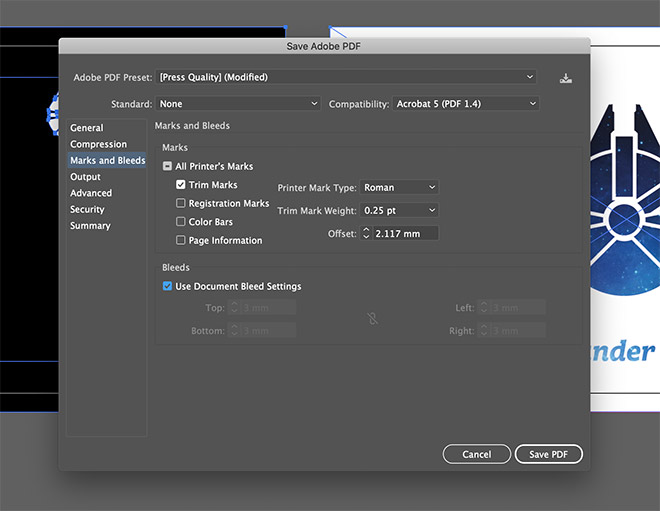Click the Cancel button
The image size is (660, 511).
coord(476,454)
